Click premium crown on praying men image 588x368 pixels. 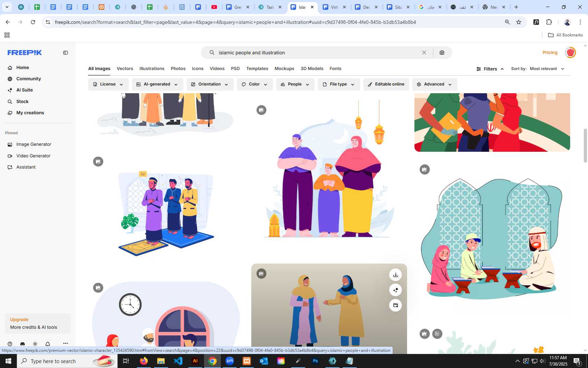pyautogui.click(x=98, y=162)
